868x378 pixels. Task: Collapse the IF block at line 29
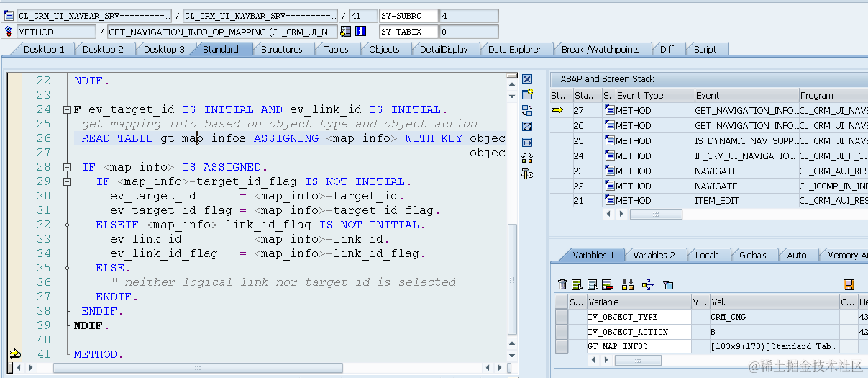pyautogui.click(x=67, y=181)
